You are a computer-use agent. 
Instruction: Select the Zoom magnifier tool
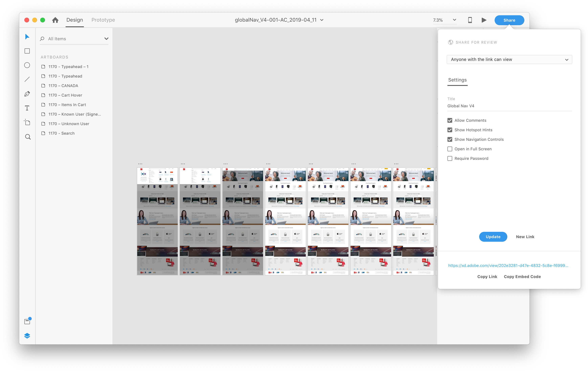(x=28, y=137)
